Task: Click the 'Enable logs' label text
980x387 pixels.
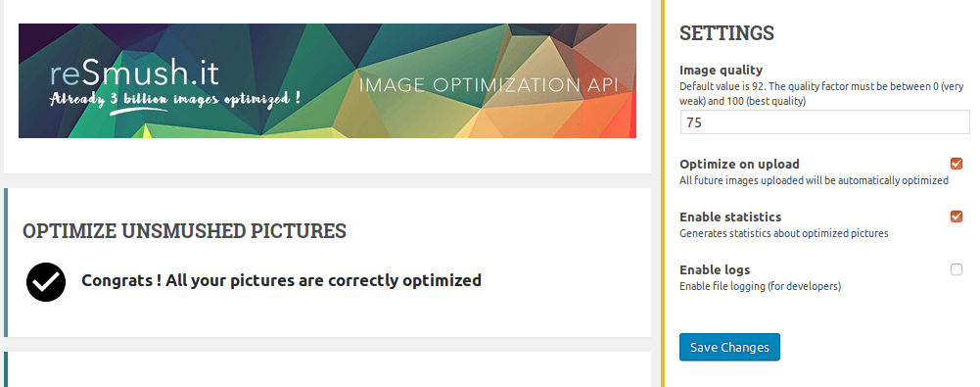Action: click(715, 270)
